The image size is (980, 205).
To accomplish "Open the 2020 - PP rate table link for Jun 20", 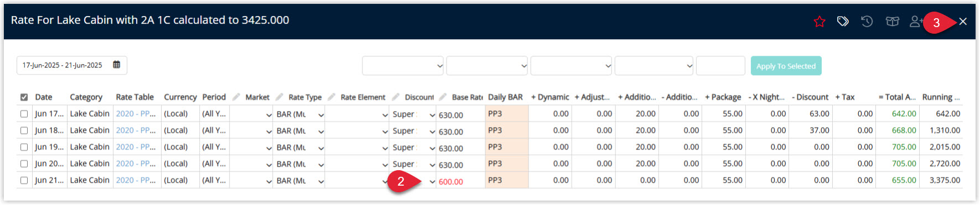I will (x=136, y=164).
